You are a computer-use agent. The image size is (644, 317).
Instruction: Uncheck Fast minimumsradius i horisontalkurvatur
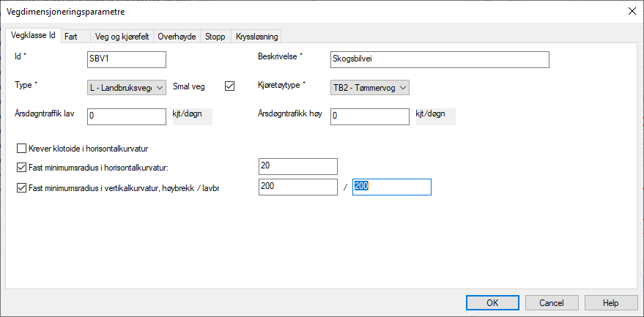(x=21, y=167)
